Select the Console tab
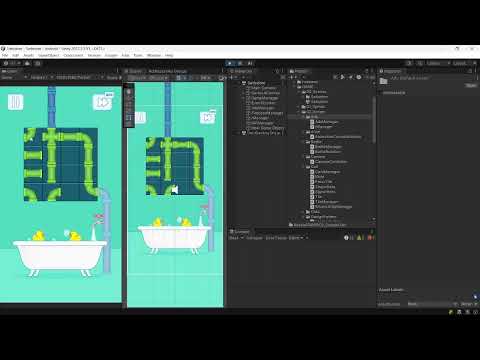480x360 pixels. [x=240, y=231]
